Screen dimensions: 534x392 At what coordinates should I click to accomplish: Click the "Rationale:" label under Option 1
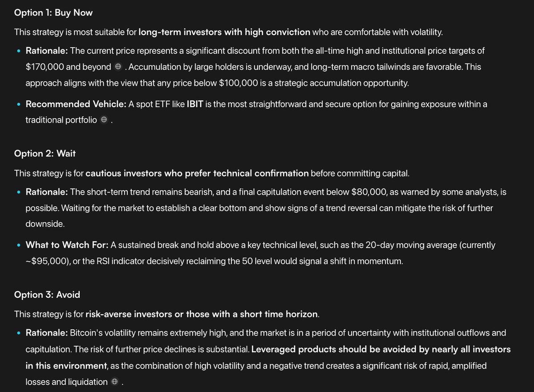pyautogui.click(x=46, y=51)
